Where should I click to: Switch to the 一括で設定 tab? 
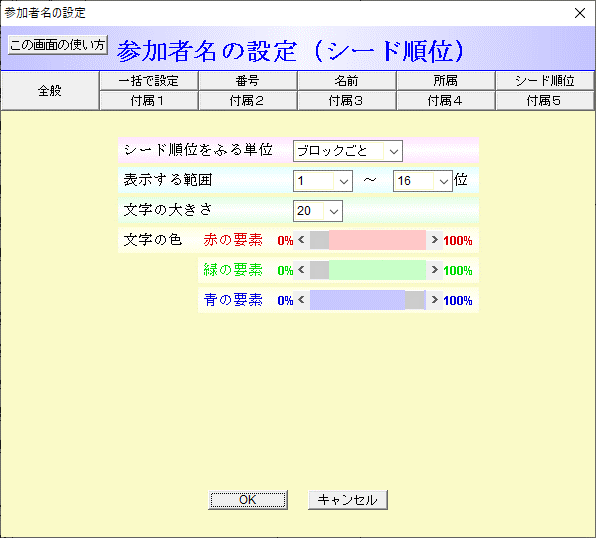pyautogui.click(x=149, y=81)
